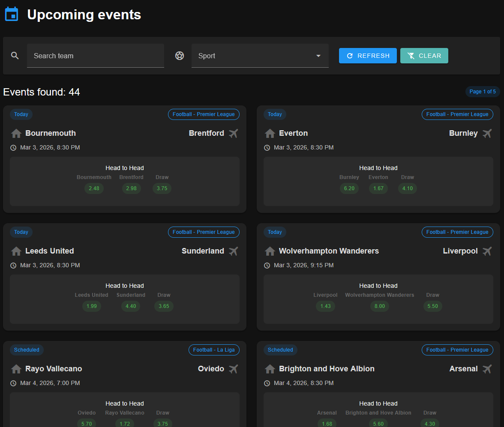Viewport: 504px width, 427px height.
Task: Click the airplane icon next to Brentford
Action: [233, 133]
